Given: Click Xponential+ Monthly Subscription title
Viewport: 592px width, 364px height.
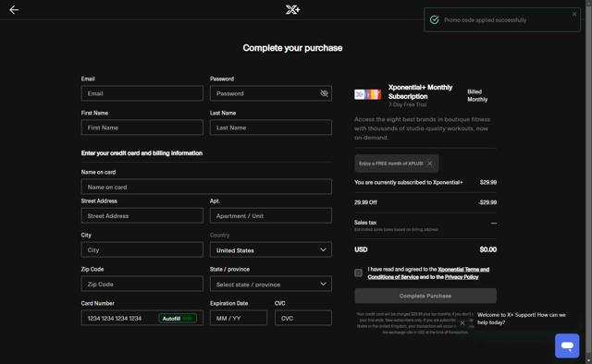Looking at the screenshot, I should coord(420,91).
